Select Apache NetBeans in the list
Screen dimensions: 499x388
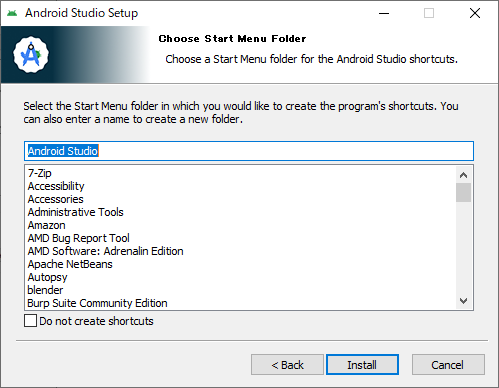tap(70, 264)
